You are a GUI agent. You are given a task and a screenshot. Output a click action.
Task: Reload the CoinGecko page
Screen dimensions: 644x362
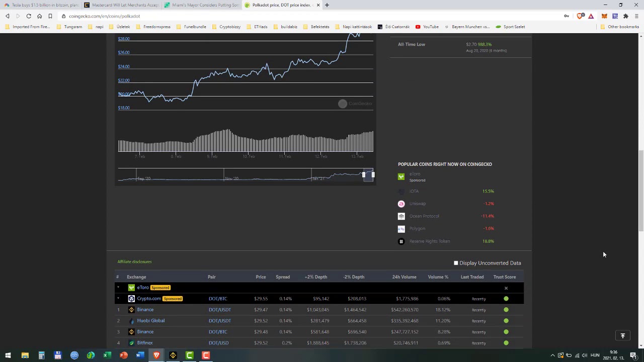tap(29, 16)
